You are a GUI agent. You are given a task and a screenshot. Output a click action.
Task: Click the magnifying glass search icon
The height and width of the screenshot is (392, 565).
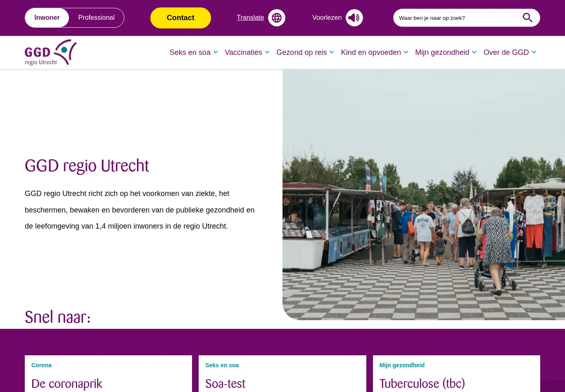pyautogui.click(x=527, y=18)
